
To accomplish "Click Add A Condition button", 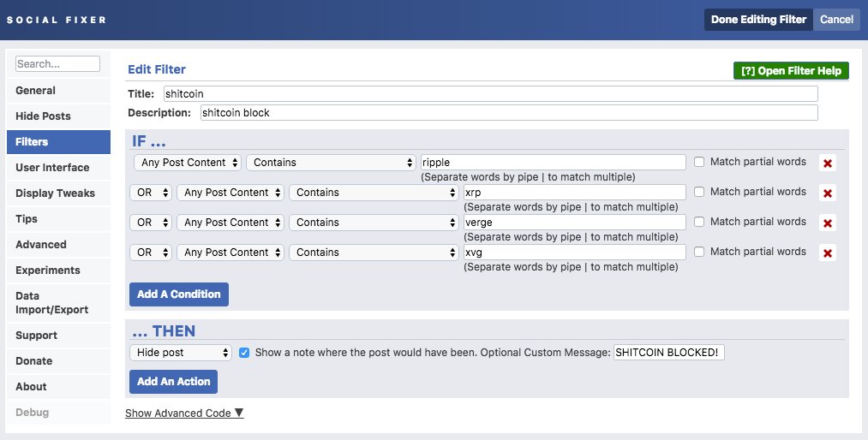I will click(x=179, y=294).
